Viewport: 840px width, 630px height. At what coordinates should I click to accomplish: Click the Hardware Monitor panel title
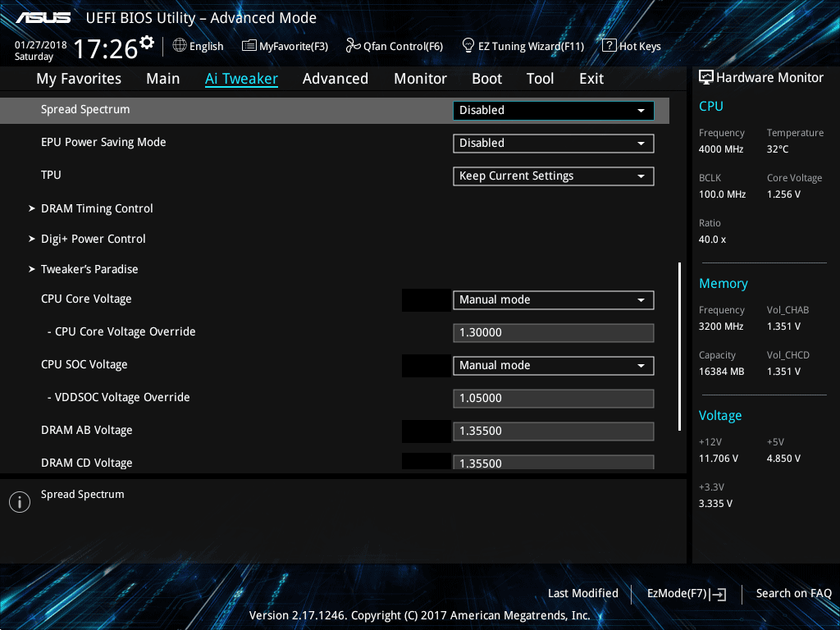tap(769, 78)
